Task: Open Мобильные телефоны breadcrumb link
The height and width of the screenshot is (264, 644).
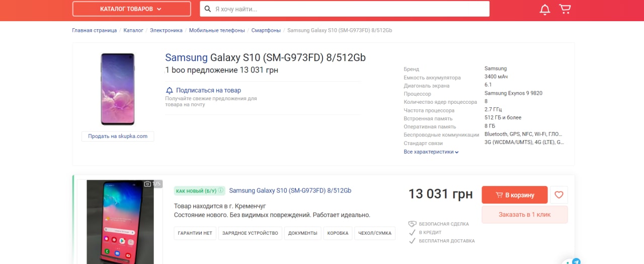Action: pos(217,30)
